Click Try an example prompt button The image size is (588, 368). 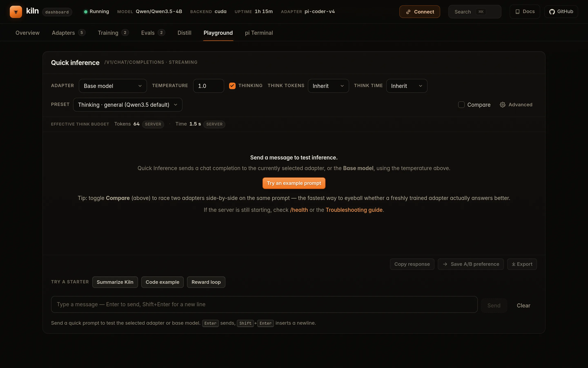[x=294, y=183]
